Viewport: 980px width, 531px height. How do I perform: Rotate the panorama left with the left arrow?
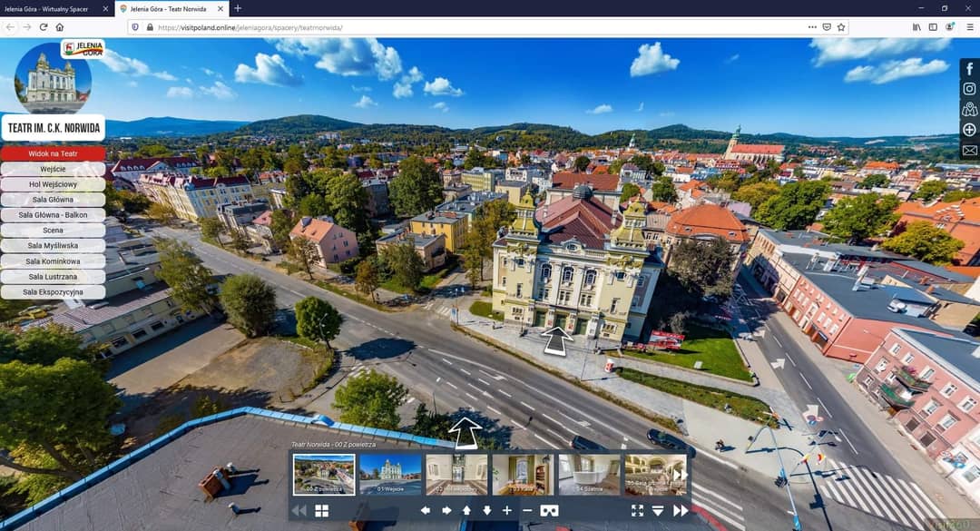click(425, 510)
